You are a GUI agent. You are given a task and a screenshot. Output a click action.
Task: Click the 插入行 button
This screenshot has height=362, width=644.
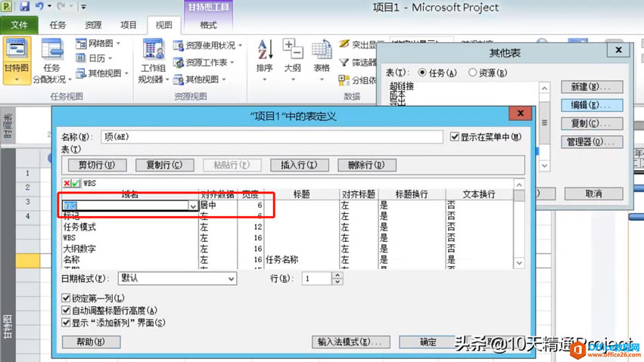coord(299,165)
